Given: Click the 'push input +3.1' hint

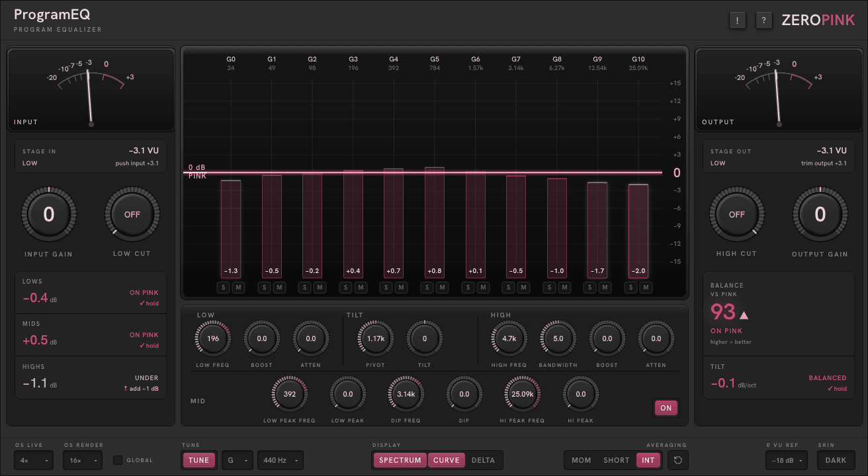Looking at the screenshot, I should 136,163.
